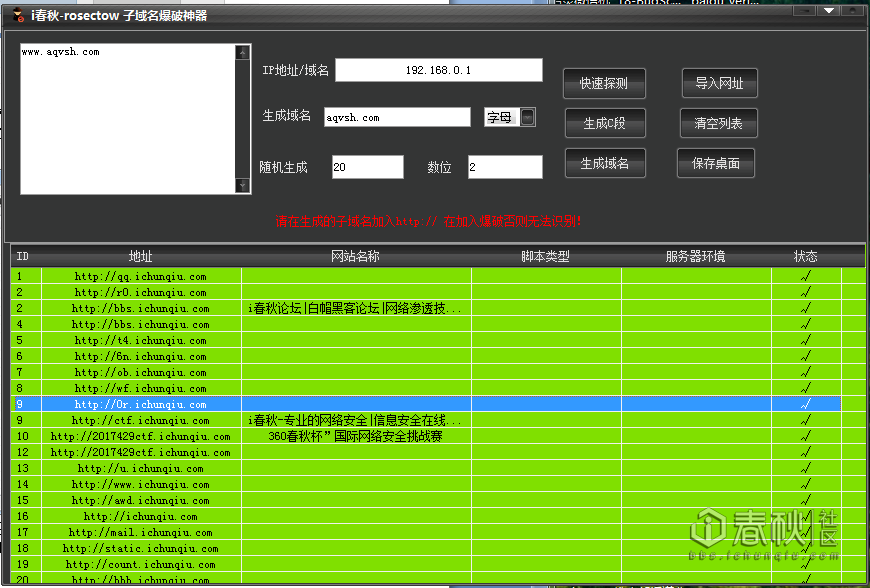Click www.aqvsh.com text in the list box
This screenshot has width=870, height=588.
tap(60, 52)
